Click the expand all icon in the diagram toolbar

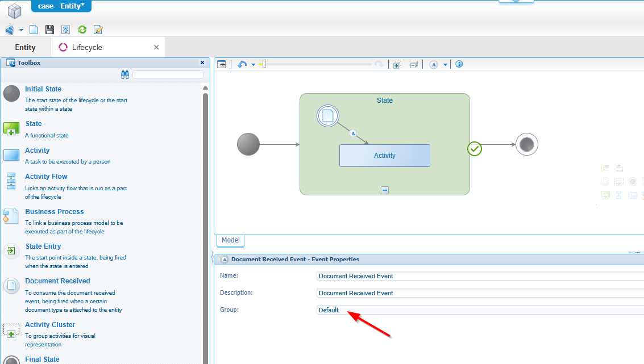(397, 65)
